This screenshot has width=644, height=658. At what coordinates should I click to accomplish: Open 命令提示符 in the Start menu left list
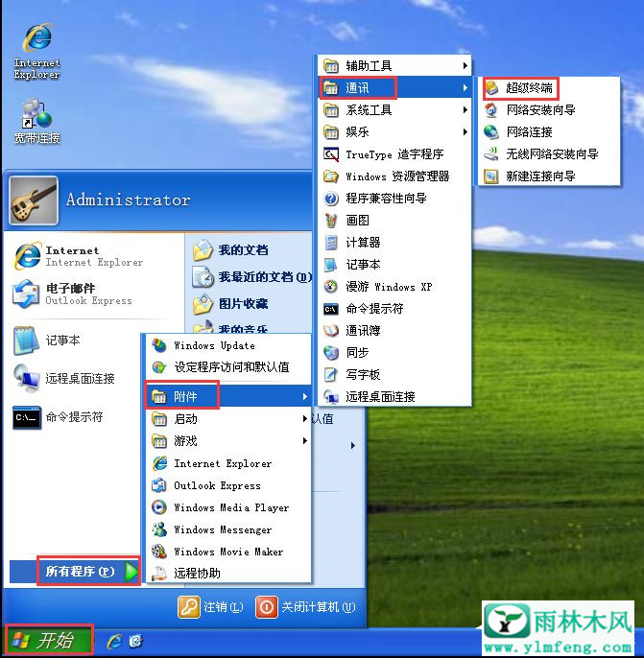(x=58, y=417)
